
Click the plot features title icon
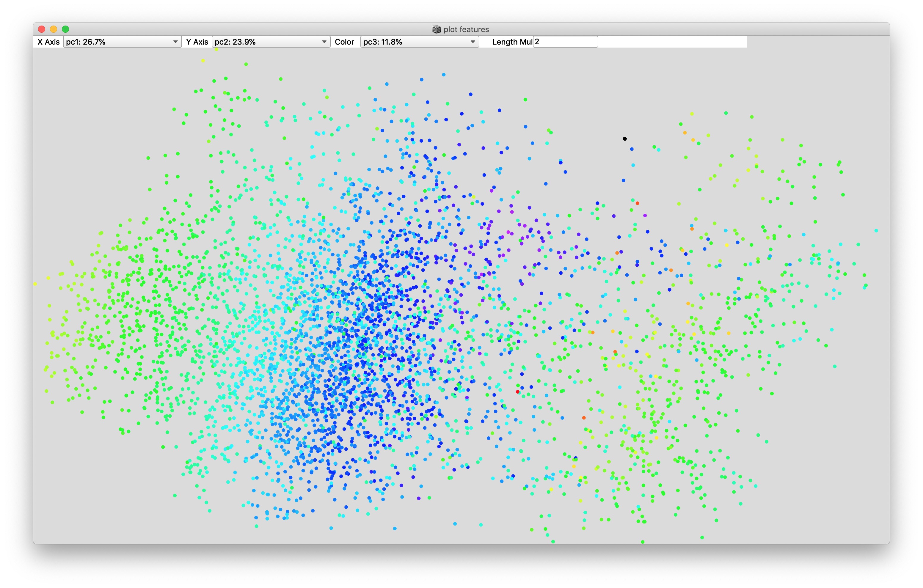point(436,29)
